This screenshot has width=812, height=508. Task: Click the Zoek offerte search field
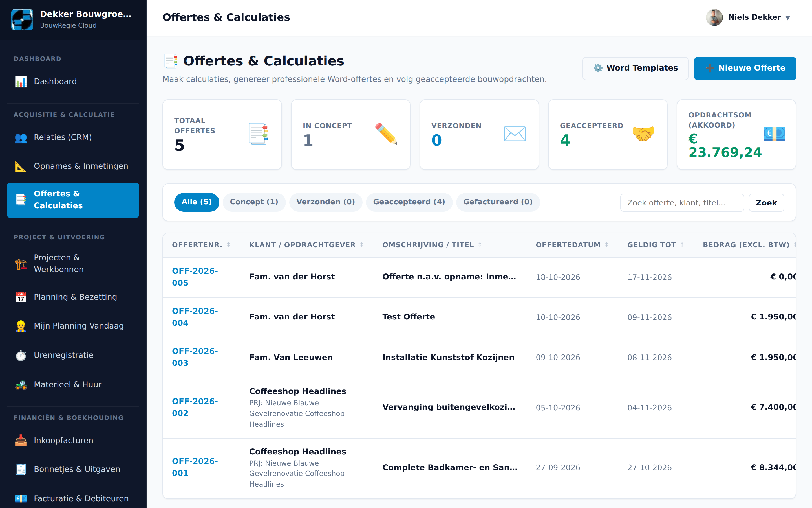tap(682, 203)
